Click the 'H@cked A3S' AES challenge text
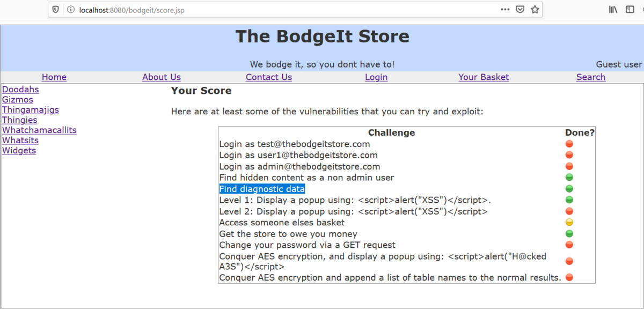Image resolution: width=644 pixels, height=309 pixels. [x=383, y=261]
